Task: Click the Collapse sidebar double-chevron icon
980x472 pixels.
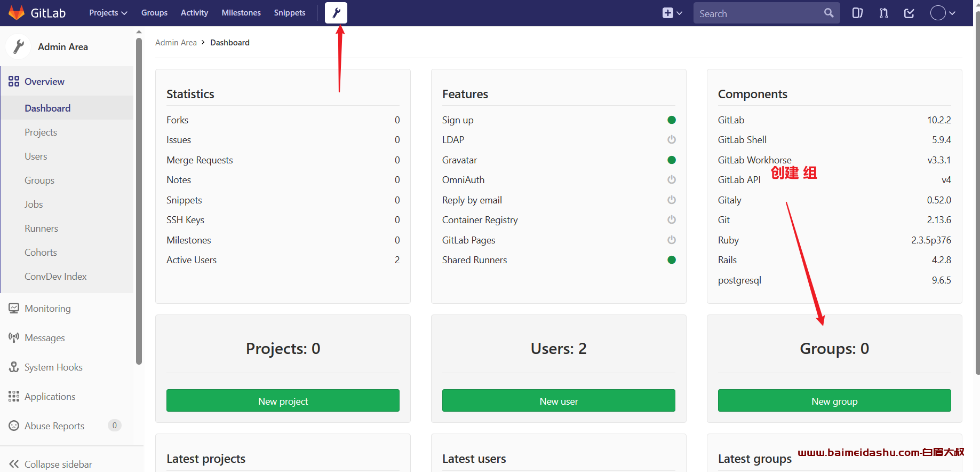Action: point(14,464)
